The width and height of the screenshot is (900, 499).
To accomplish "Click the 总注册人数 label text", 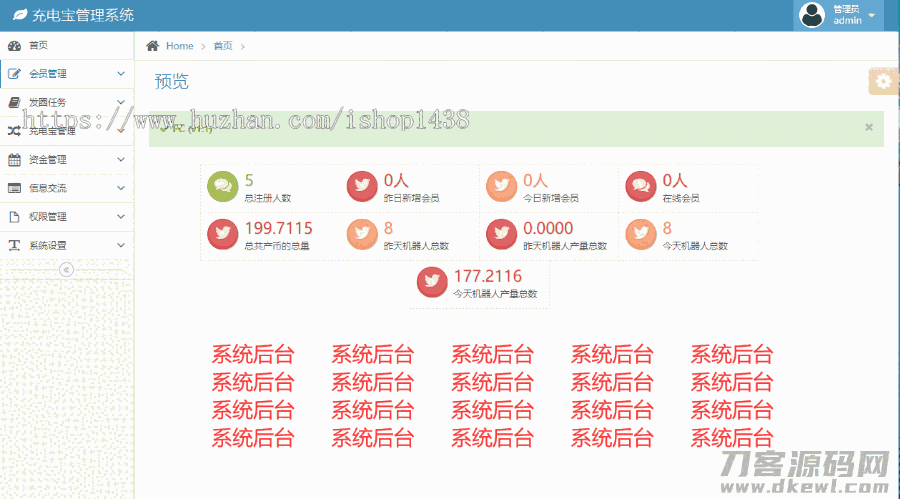I will tap(267, 198).
